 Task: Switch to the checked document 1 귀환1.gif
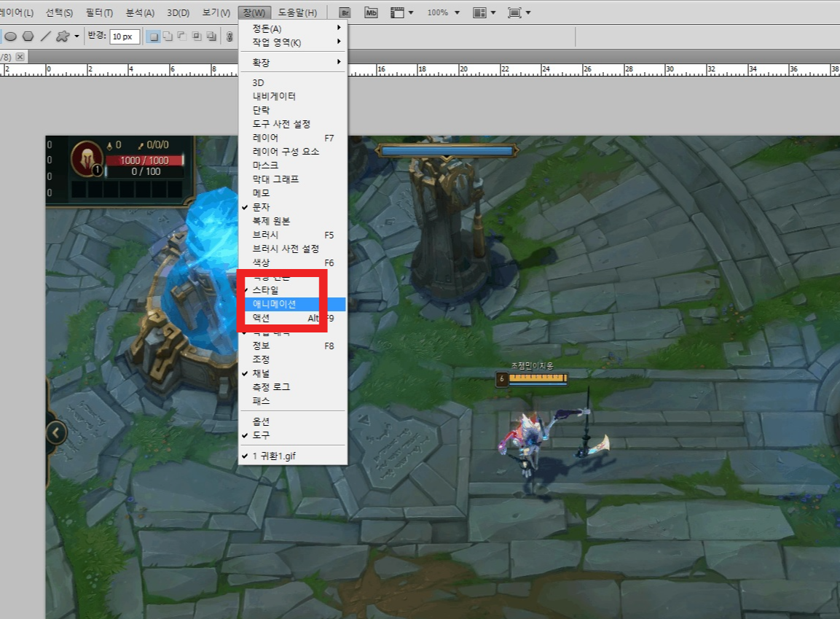point(293,456)
